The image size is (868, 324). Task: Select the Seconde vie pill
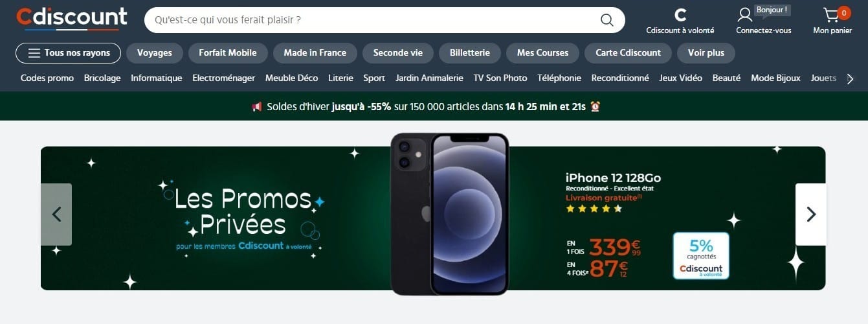(398, 53)
